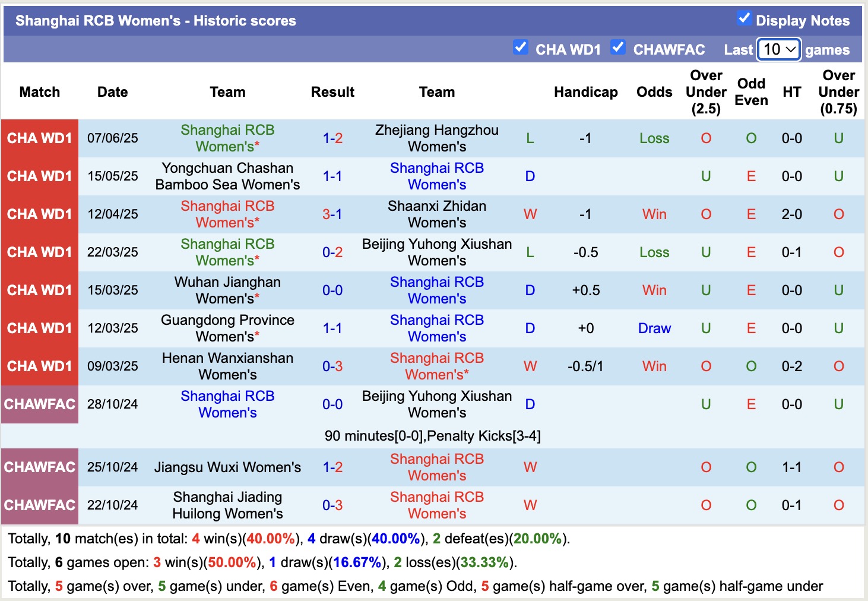Select Shaanxi Zhidan Women's team name

pos(436,214)
